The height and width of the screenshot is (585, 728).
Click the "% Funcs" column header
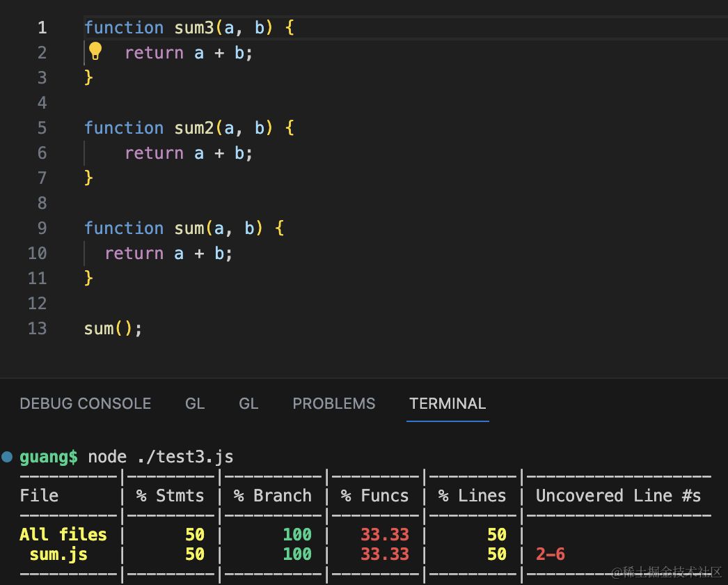point(374,496)
